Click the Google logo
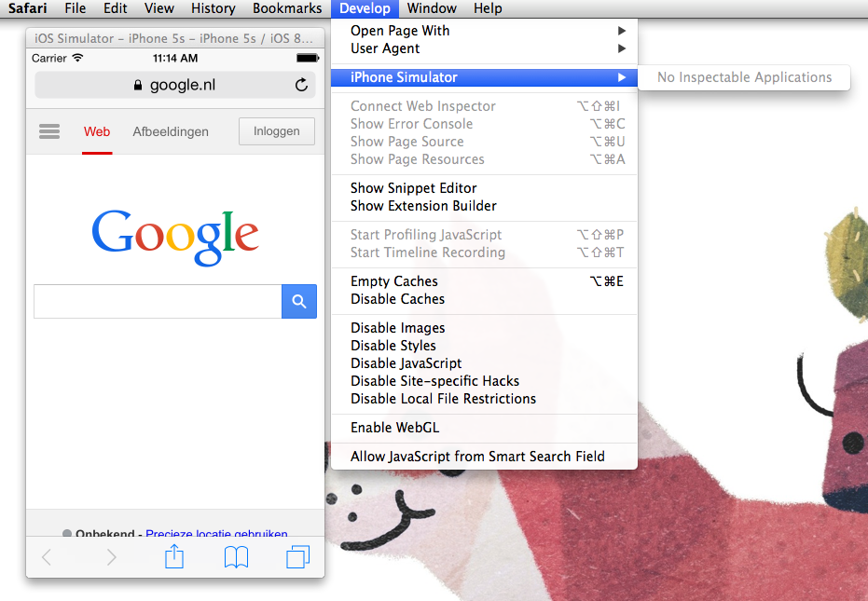This screenshot has height=601, width=868. (x=175, y=238)
